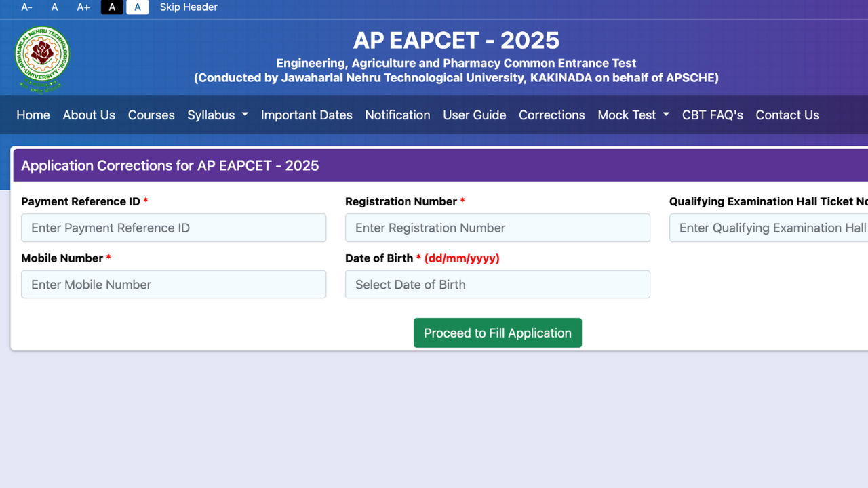The height and width of the screenshot is (488, 868).
Task: Expand the Syllabus dropdown menu
Action: (218, 115)
